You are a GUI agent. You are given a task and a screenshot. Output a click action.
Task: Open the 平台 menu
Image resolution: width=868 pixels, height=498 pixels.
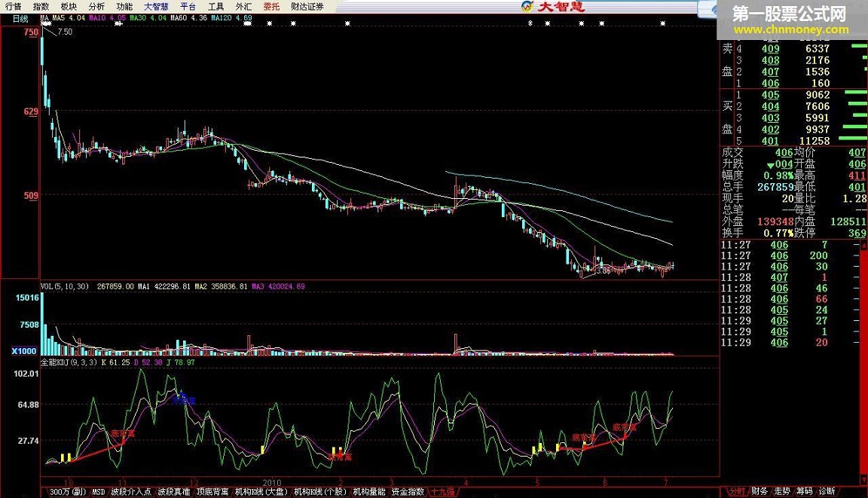(x=188, y=7)
